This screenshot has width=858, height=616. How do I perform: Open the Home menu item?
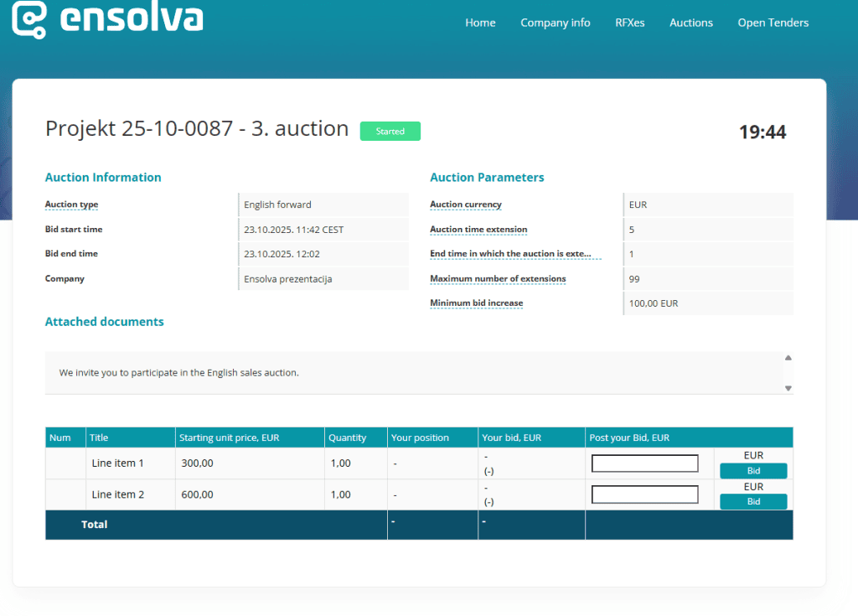480,23
